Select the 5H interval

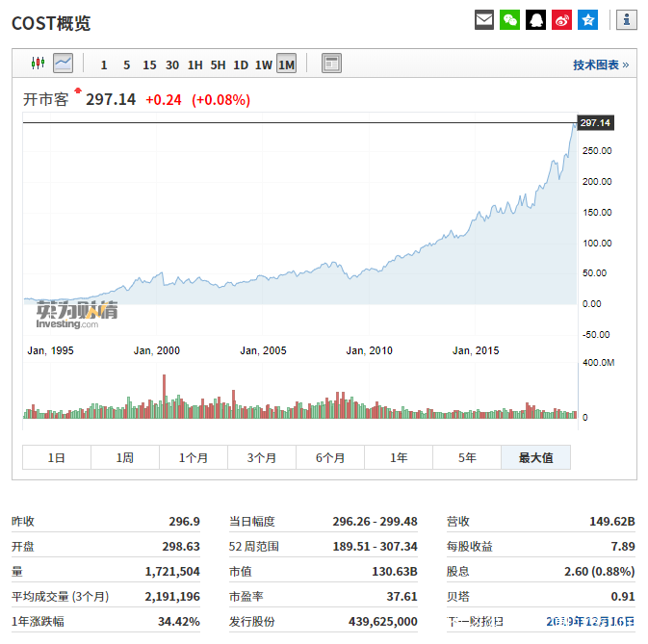point(218,64)
